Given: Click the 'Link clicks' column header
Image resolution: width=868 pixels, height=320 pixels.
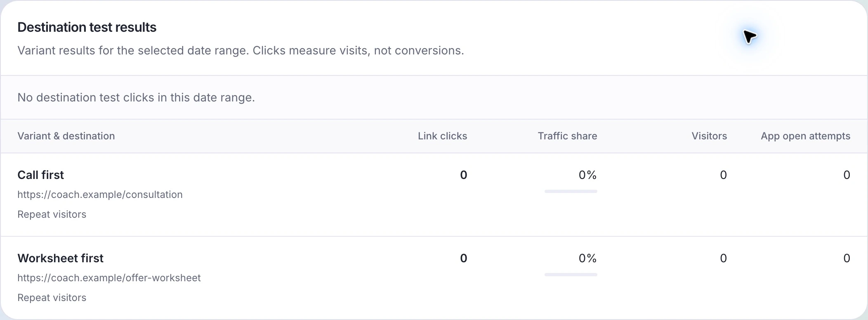Looking at the screenshot, I should pos(442,136).
